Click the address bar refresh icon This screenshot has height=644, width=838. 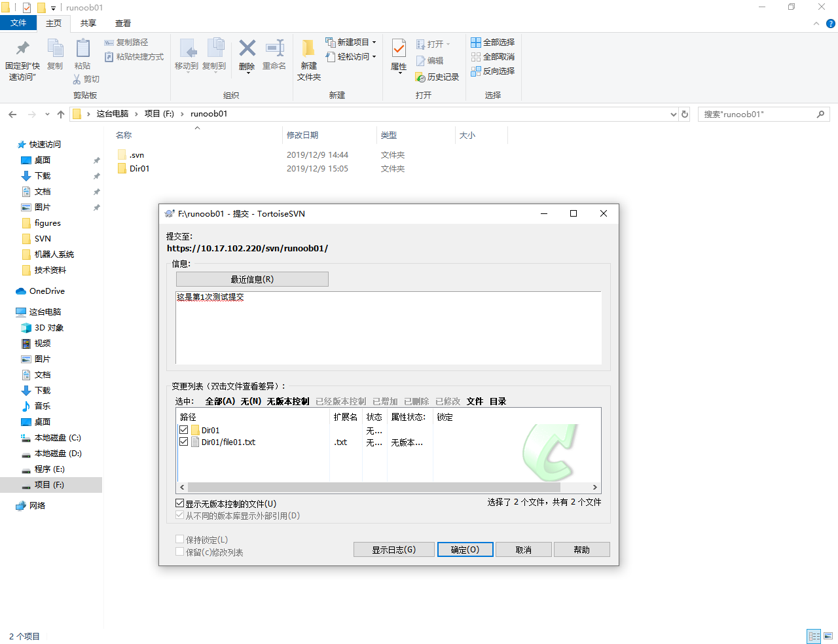(x=685, y=114)
